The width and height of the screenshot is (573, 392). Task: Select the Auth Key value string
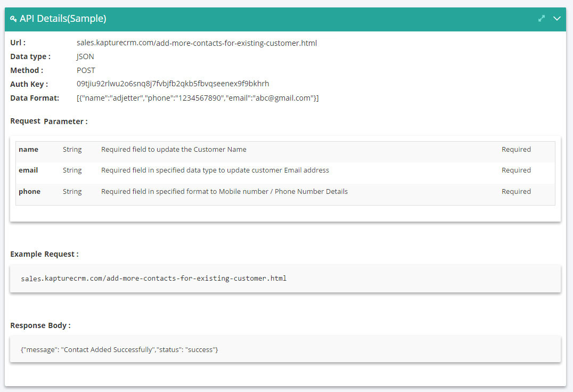(173, 84)
